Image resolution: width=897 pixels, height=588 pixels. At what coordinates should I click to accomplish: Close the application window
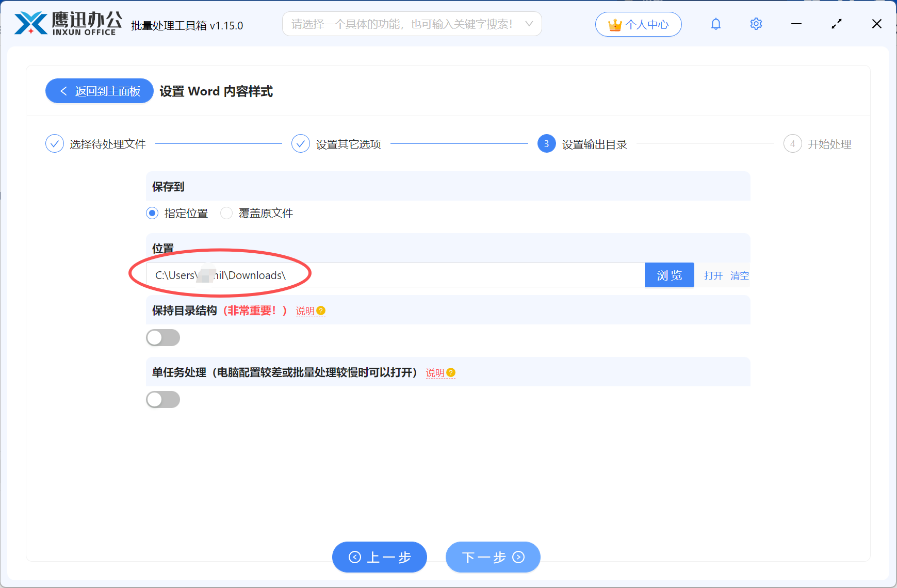(877, 24)
